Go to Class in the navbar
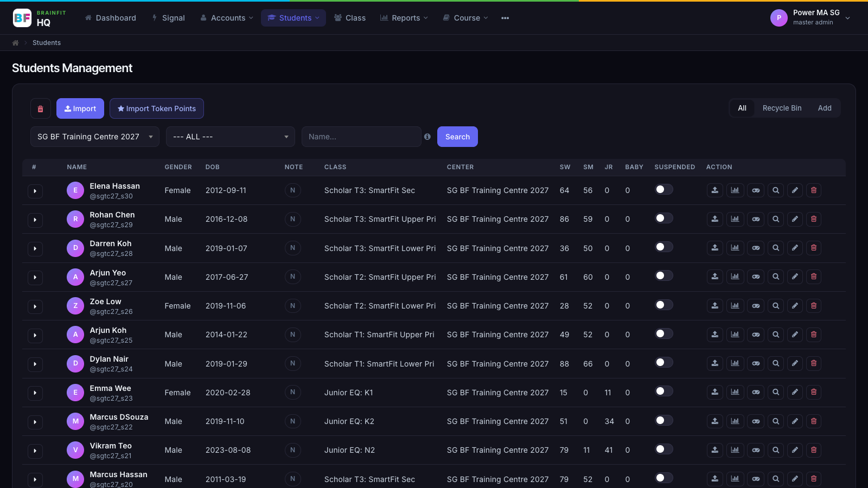This screenshot has height=488, width=868. point(350,18)
